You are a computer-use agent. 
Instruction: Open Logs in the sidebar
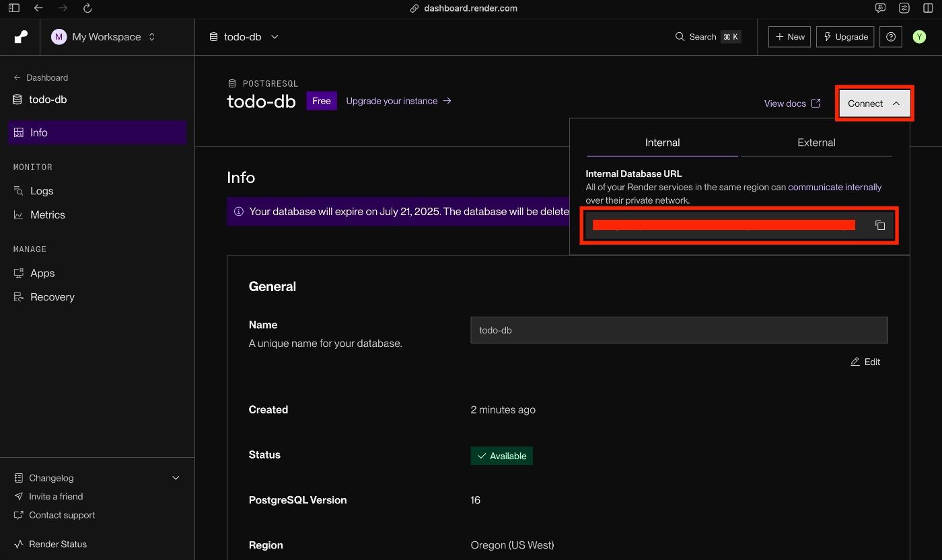click(x=42, y=191)
